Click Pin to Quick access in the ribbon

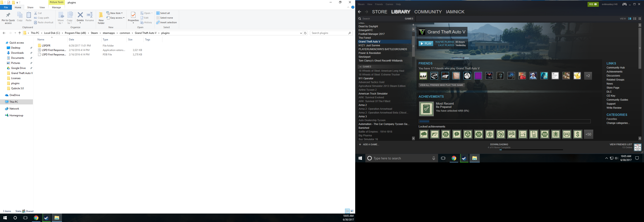point(8,18)
